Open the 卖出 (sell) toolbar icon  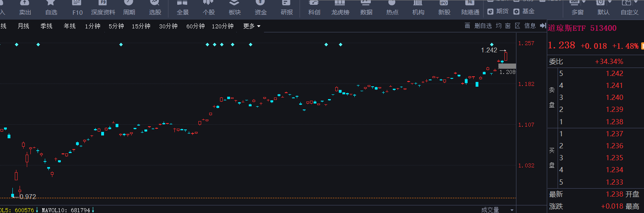pos(25,8)
